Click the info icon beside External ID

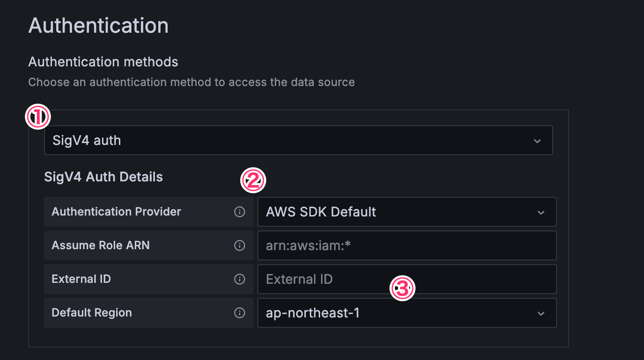tap(240, 279)
